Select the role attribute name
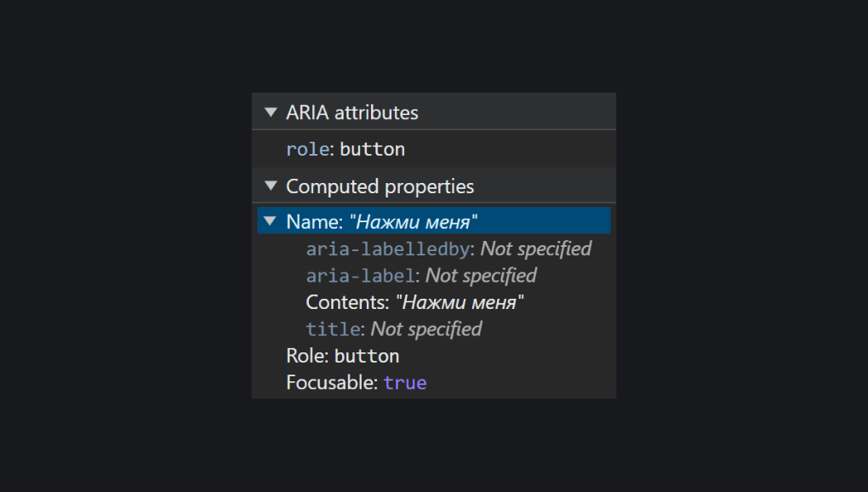Screen dimensions: 868x492 click(x=308, y=149)
